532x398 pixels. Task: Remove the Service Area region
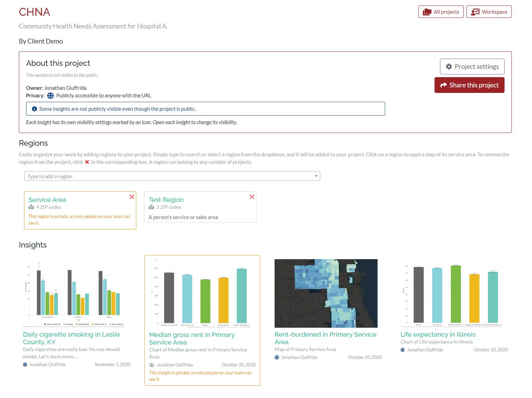pos(131,197)
